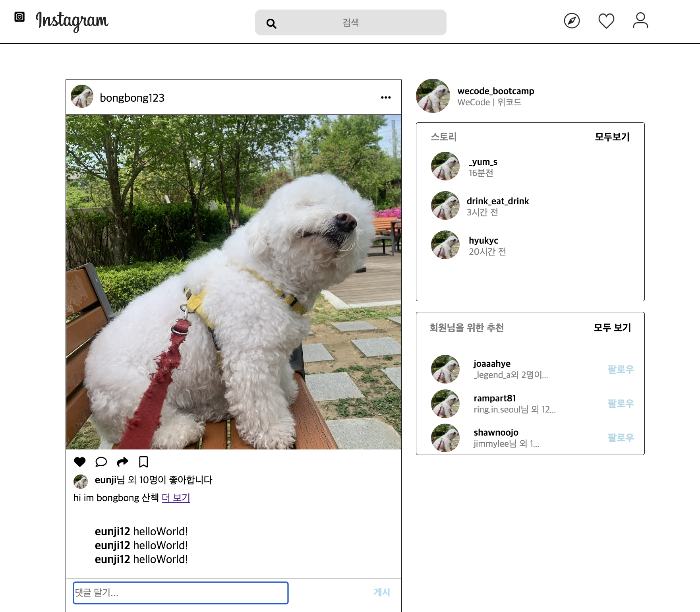
Task: Open drink_eat_drink story avatar
Action: 445,205
